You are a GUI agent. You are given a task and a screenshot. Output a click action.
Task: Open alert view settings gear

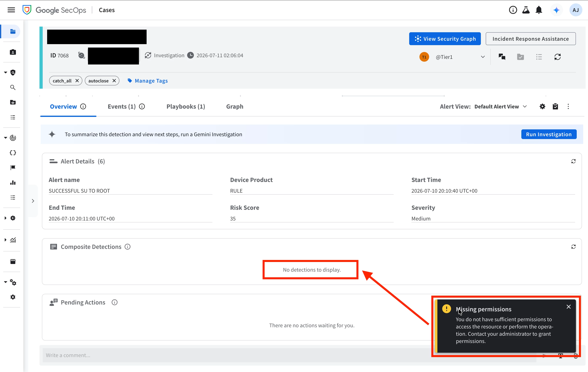coord(542,107)
